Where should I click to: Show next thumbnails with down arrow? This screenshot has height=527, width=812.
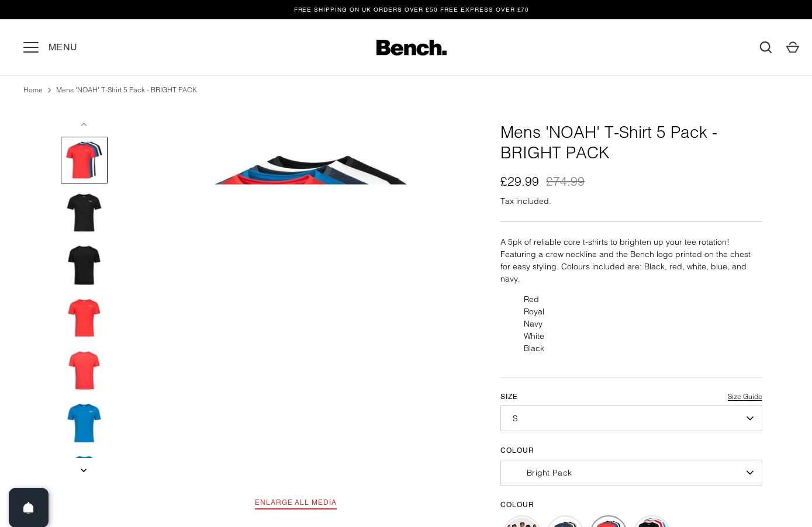(x=84, y=470)
